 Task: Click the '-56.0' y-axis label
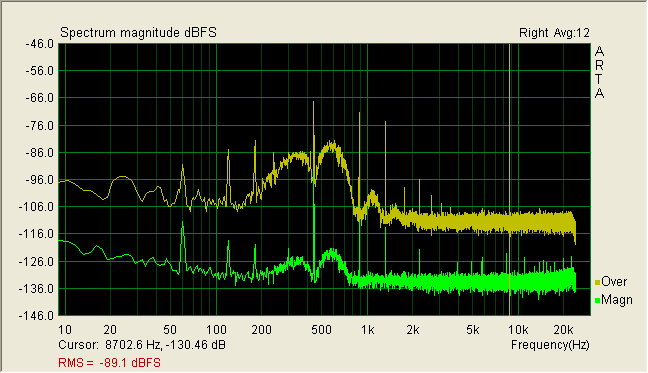[40, 71]
